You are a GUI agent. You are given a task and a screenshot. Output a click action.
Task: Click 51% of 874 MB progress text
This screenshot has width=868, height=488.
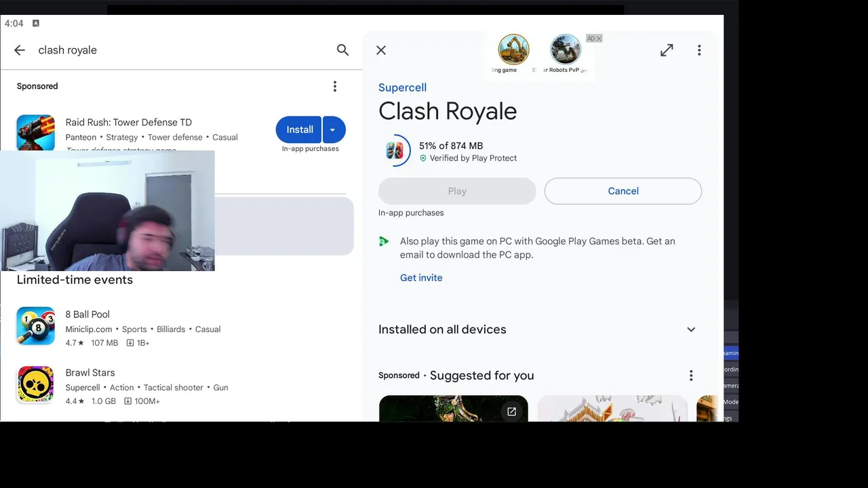point(451,146)
